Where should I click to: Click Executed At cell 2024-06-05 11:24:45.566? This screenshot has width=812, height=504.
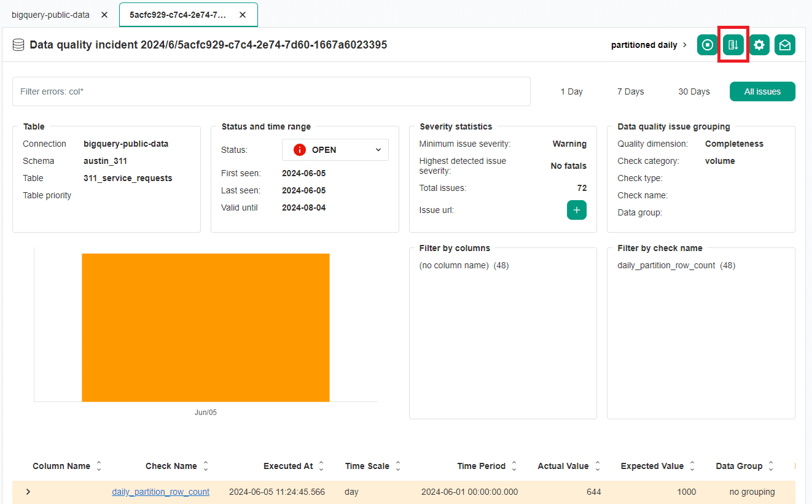pyautogui.click(x=277, y=492)
